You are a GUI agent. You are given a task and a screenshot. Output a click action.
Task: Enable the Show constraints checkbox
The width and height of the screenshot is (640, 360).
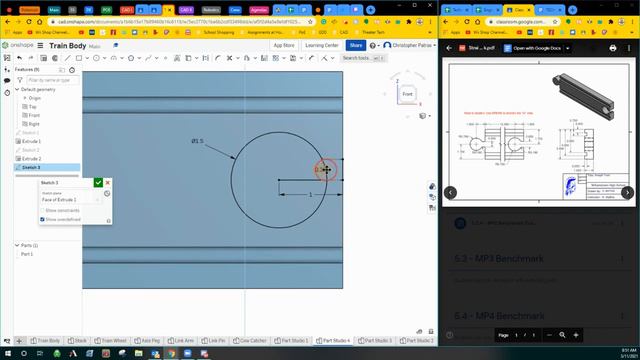[x=42, y=210]
